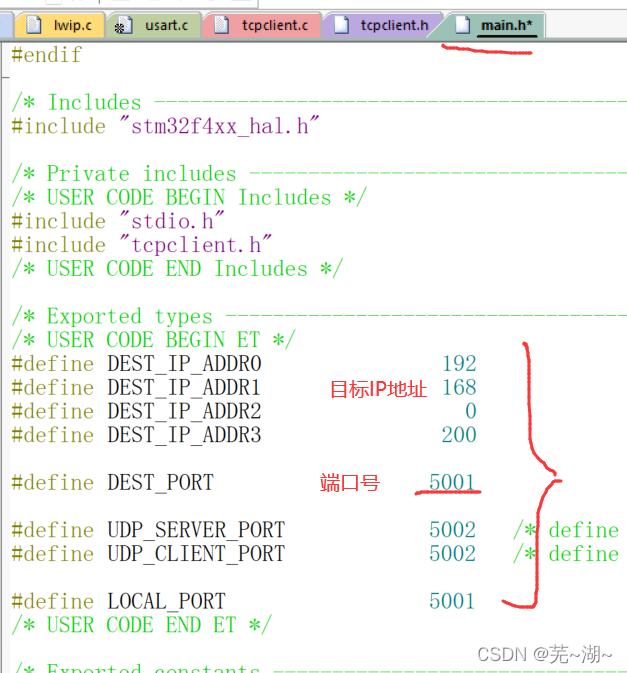Click the #endif line
The height and width of the screenshot is (673, 627).
click(x=47, y=55)
